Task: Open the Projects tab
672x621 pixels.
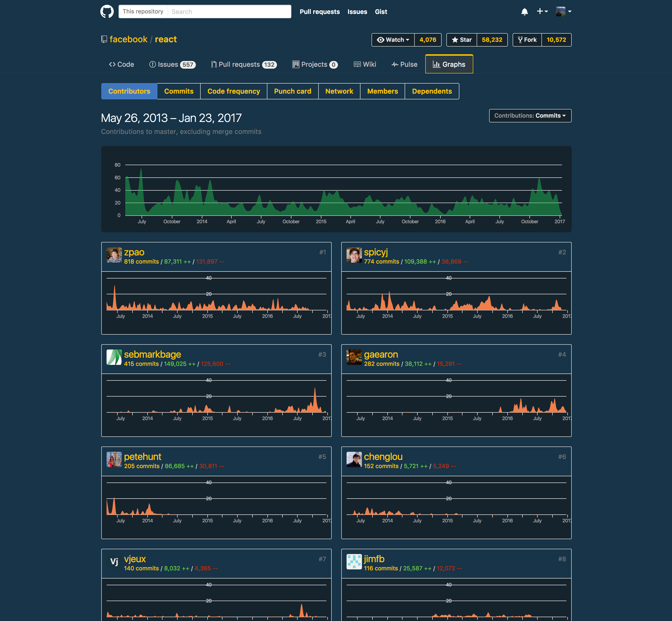Action: 315,64
